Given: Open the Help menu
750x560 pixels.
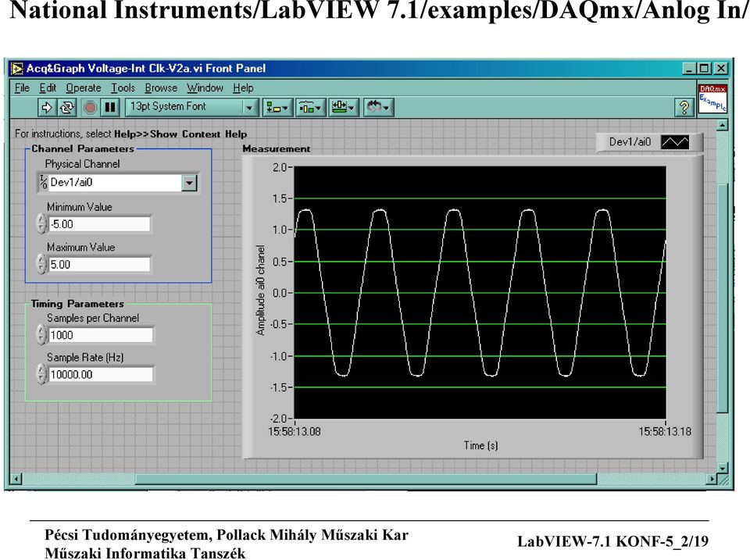Looking at the screenshot, I should point(244,88).
